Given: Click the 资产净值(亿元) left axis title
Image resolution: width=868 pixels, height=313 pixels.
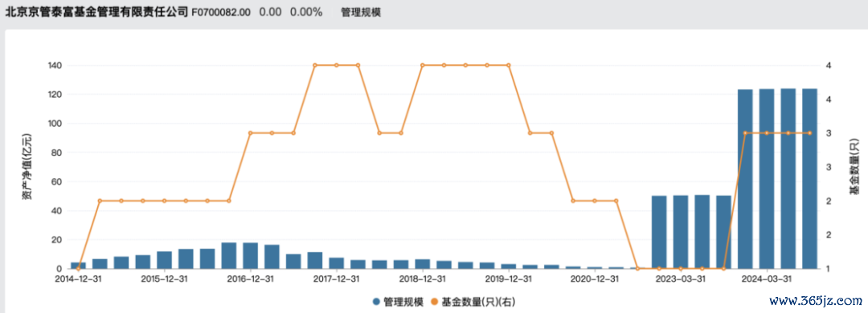Looking at the screenshot, I should pos(27,166).
